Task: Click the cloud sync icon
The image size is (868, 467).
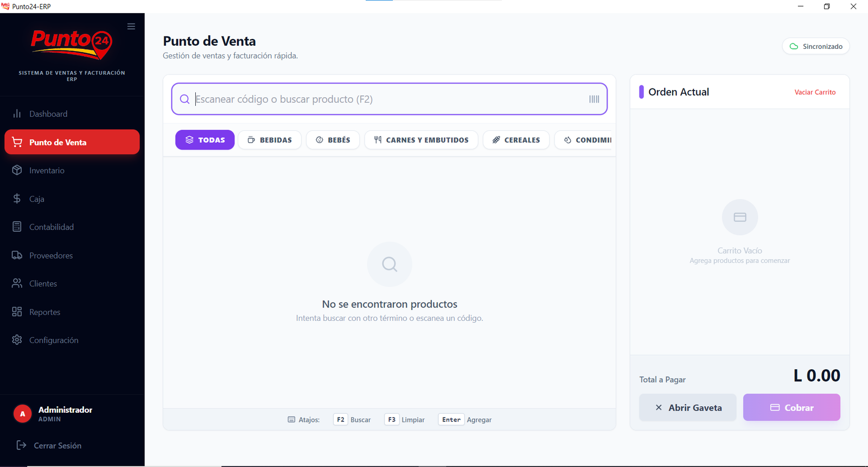Action: [794, 46]
